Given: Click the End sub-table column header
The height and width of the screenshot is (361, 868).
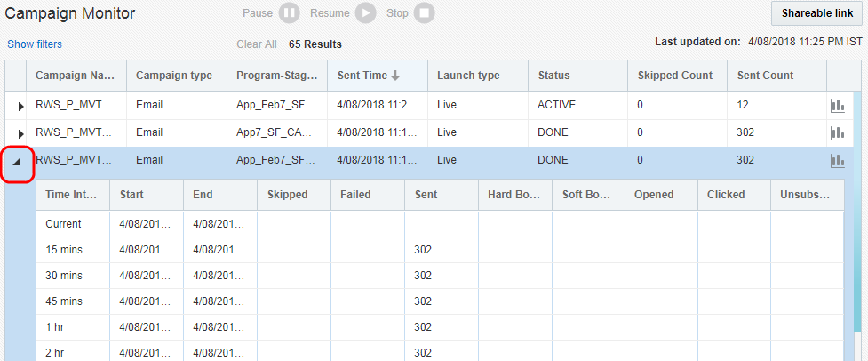Looking at the screenshot, I should (x=220, y=195).
